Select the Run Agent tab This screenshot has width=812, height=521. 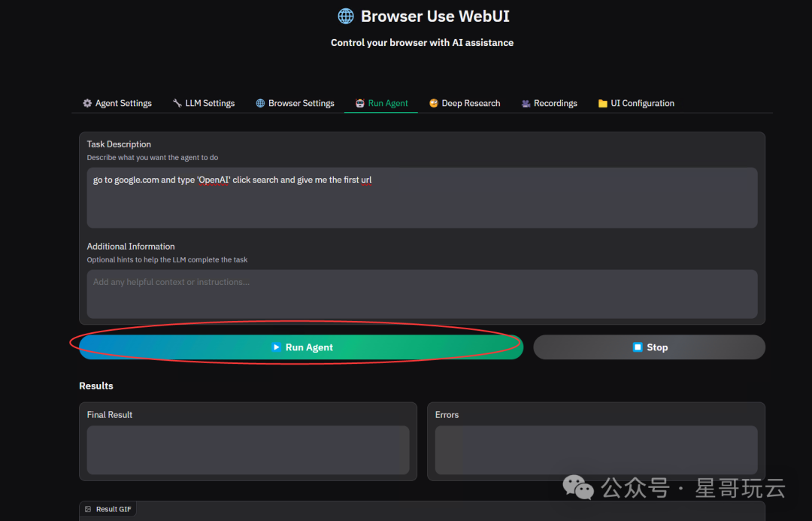click(x=382, y=103)
